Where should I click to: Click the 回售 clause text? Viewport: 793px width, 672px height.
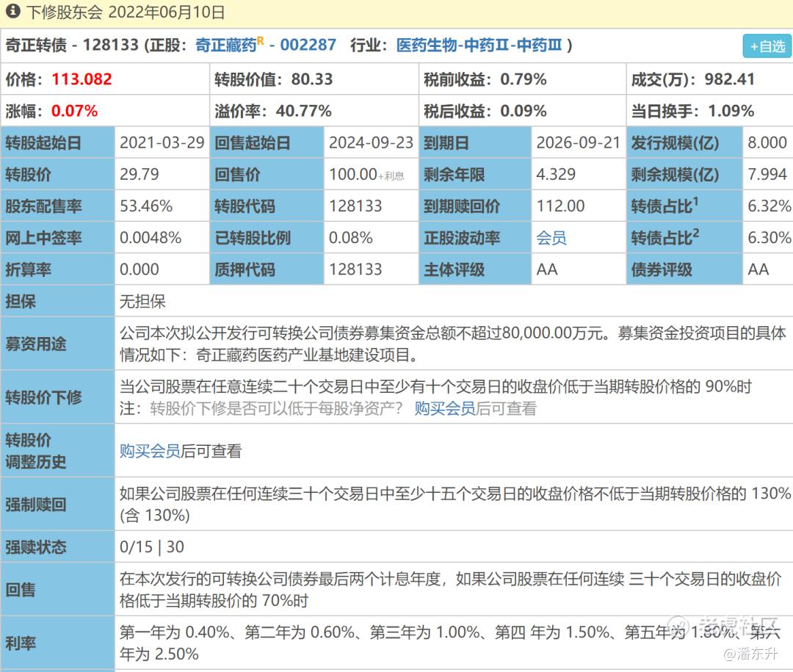pyautogui.click(x=451, y=590)
